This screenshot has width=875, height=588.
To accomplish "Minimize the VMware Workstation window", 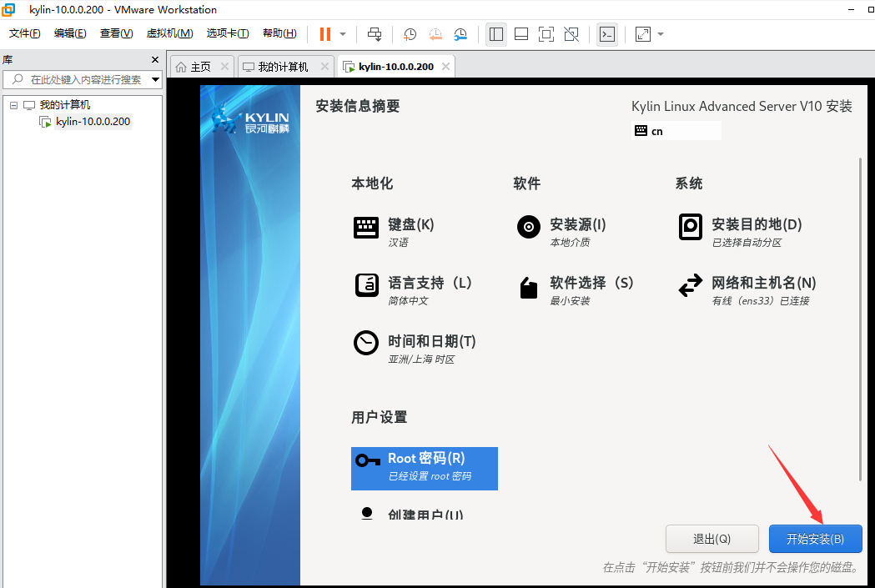I will 851,9.
